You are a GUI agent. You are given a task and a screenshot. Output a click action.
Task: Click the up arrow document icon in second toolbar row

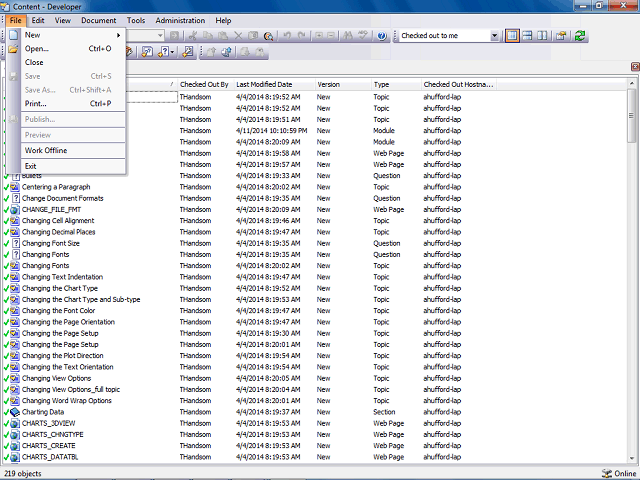(x=211, y=52)
